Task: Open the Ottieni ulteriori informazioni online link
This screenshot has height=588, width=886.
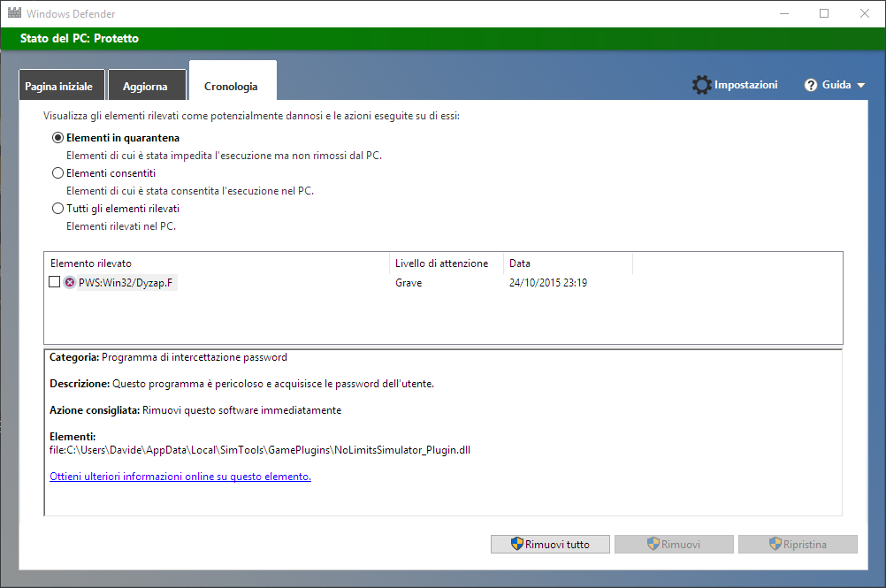Action: tap(180, 477)
